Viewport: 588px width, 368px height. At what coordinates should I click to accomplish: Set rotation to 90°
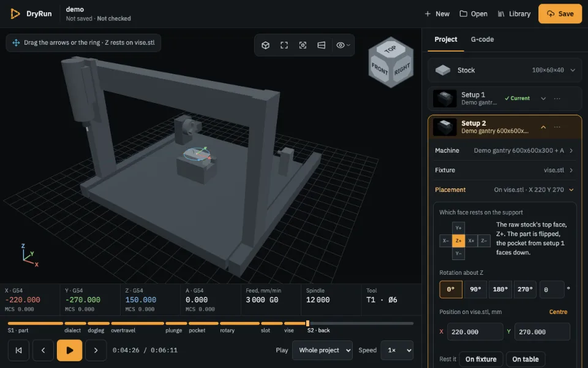pos(475,289)
